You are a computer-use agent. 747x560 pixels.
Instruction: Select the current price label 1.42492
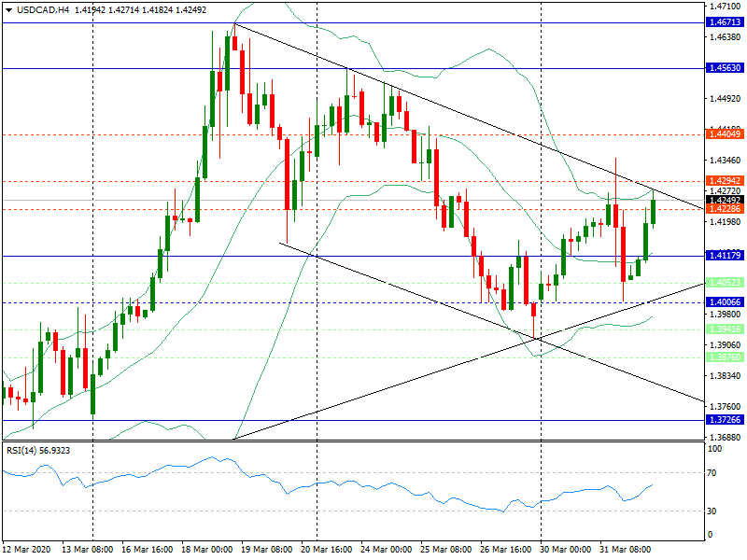(x=725, y=201)
